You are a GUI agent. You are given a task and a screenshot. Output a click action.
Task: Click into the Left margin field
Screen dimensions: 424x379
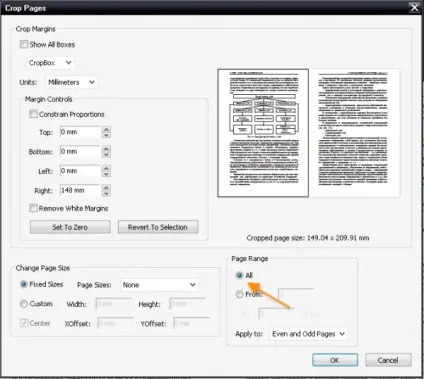(x=80, y=171)
